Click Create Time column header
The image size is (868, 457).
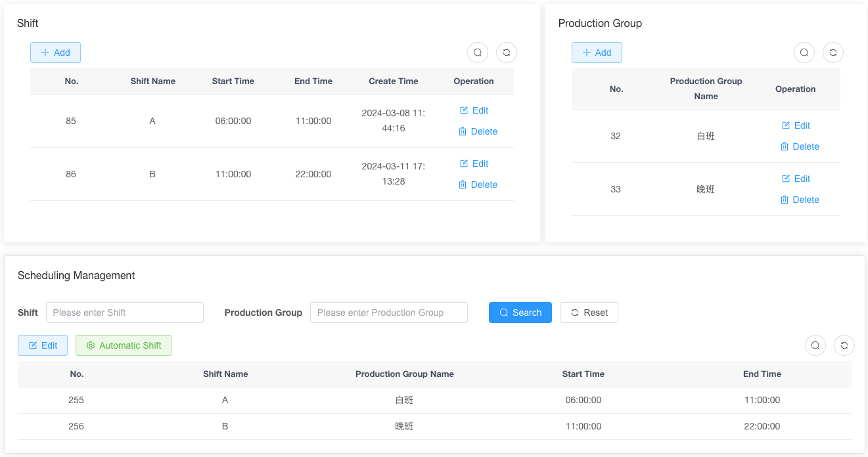click(394, 81)
